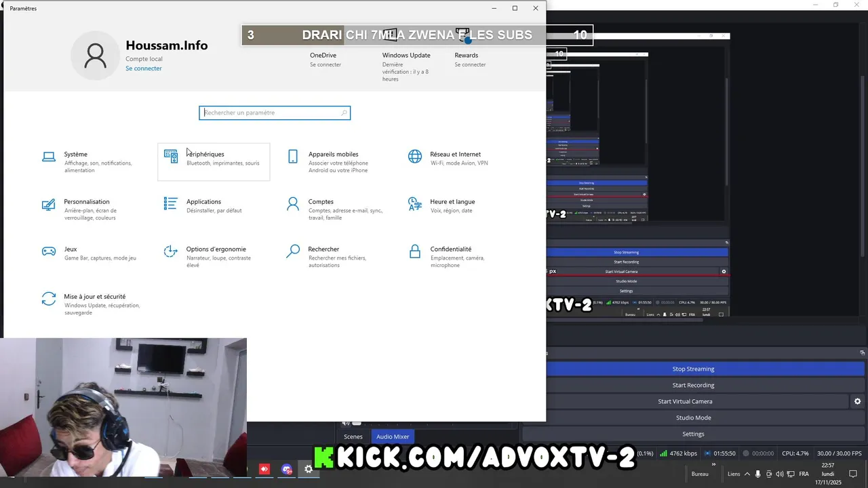This screenshot has height=488, width=868.
Task: Click the 01:55:50 stream timer
Action: pos(720,453)
